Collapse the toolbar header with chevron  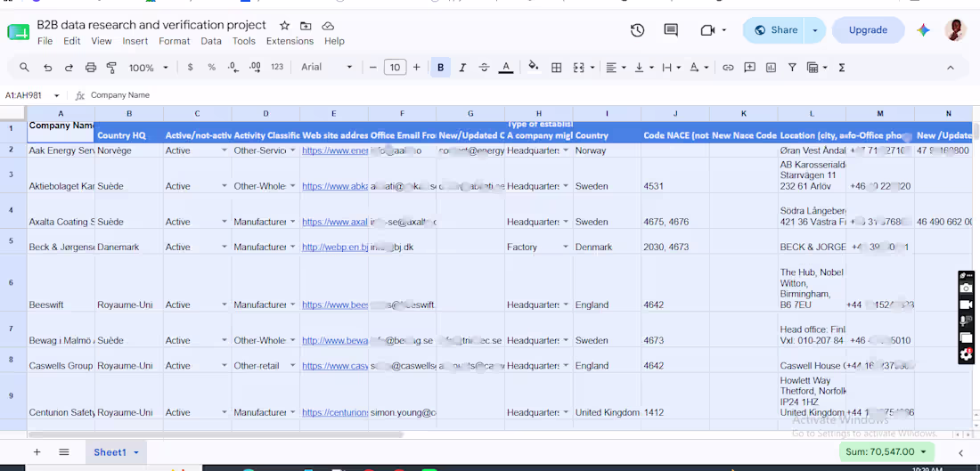coord(951,68)
